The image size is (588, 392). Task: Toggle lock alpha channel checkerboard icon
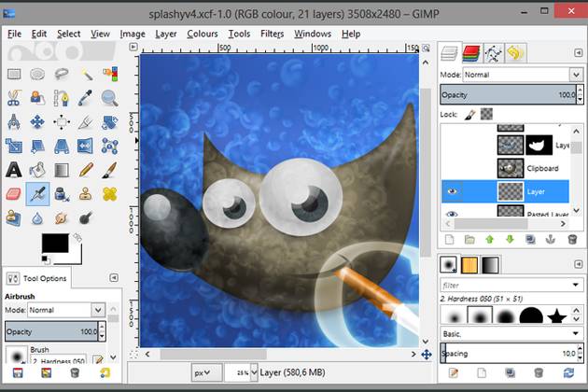point(487,114)
